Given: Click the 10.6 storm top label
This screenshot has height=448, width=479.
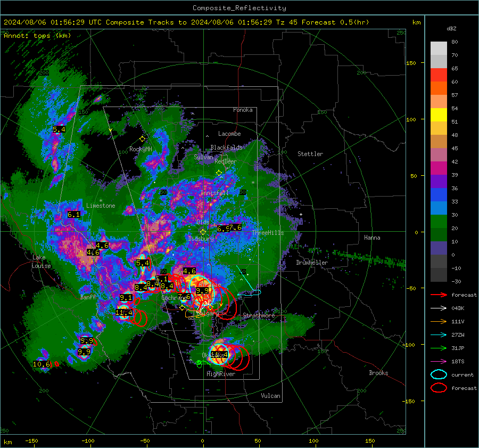Looking at the screenshot, I should [x=41, y=364].
